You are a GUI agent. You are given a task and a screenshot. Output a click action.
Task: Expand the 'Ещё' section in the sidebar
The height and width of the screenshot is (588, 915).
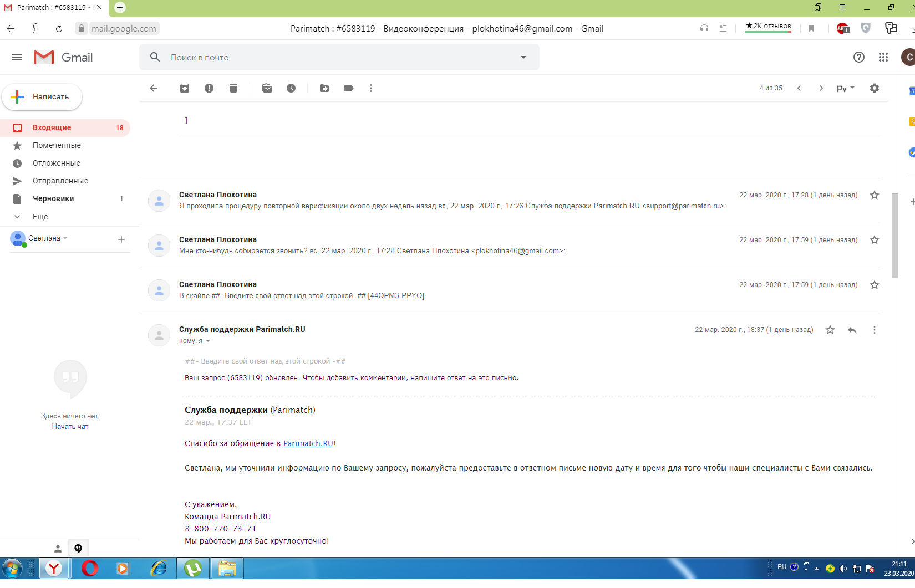(x=40, y=217)
